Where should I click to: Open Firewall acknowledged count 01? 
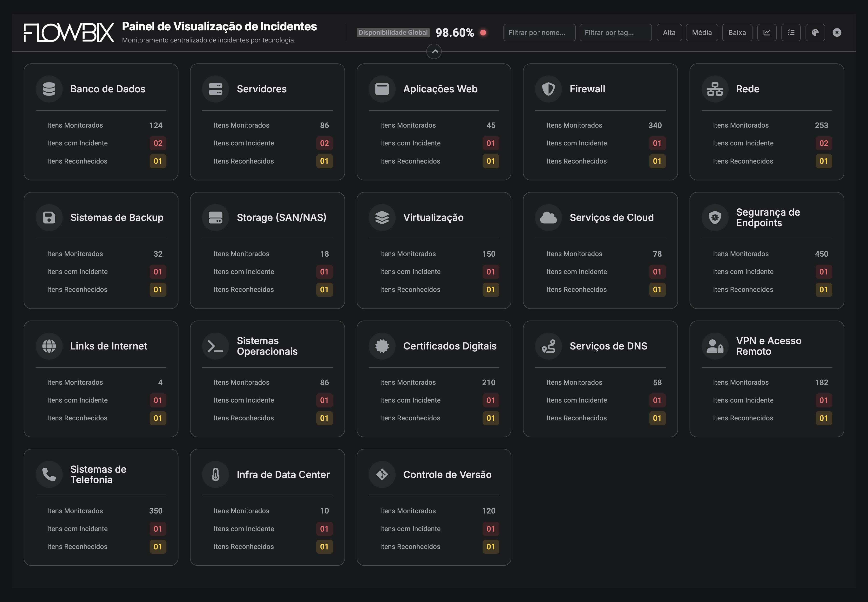[x=657, y=161]
